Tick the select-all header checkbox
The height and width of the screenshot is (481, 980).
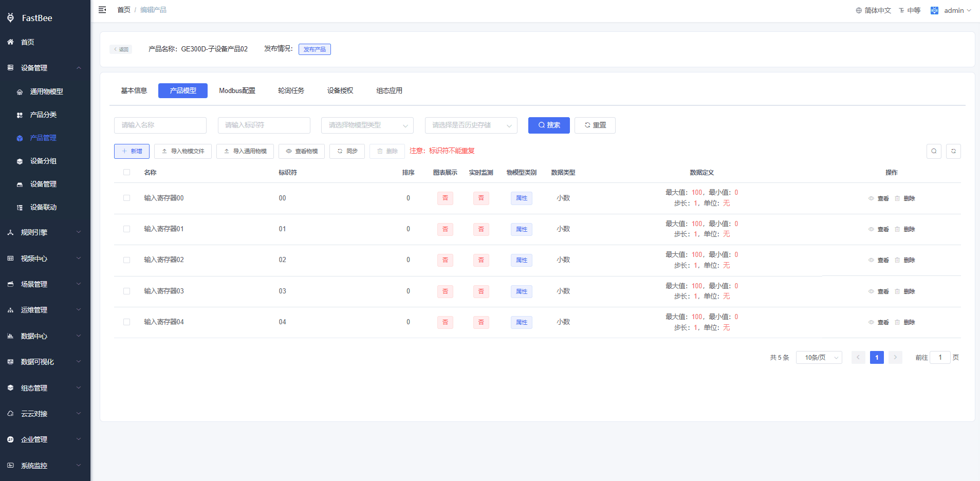pyautogui.click(x=126, y=172)
